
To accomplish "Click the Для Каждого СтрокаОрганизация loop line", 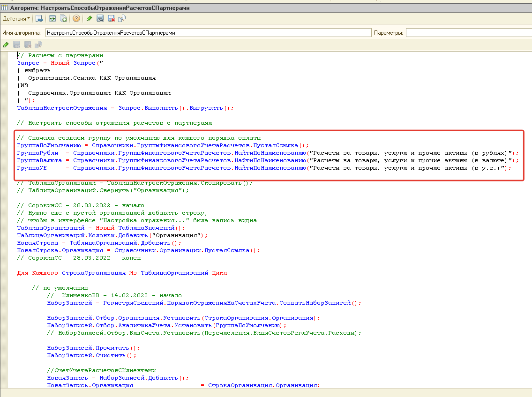I will [122, 273].
